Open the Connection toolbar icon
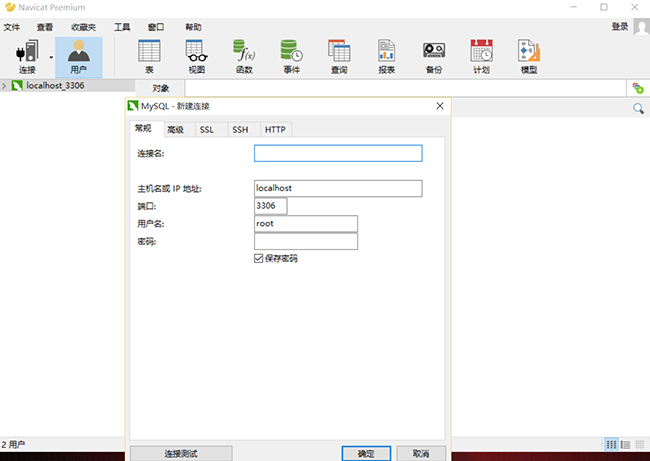Screen dimensions: 650x461 tap(27, 57)
